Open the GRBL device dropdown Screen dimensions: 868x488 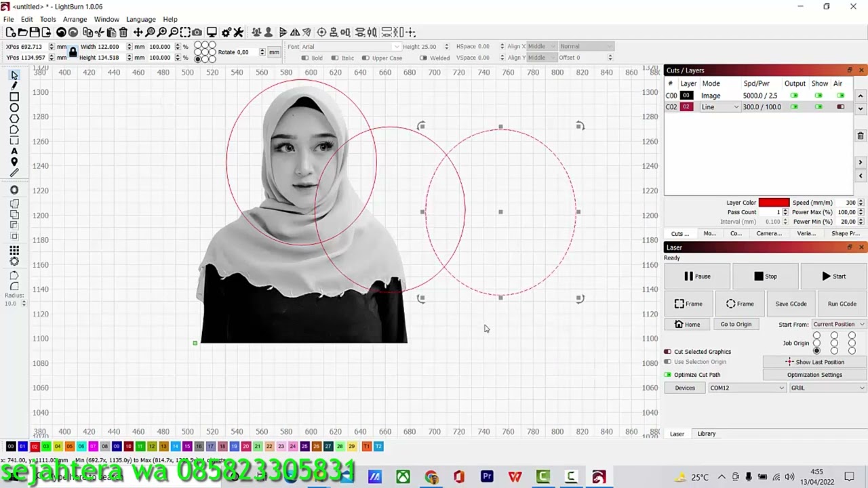coord(828,388)
